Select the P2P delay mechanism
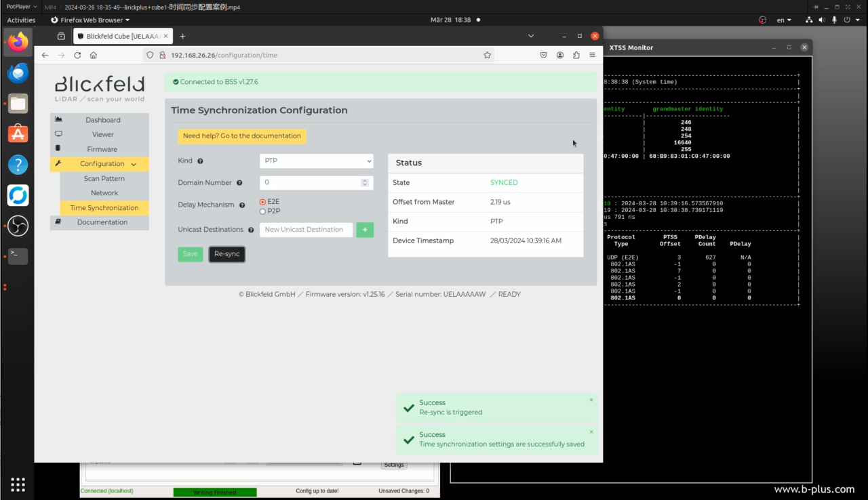 click(x=262, y=211)
